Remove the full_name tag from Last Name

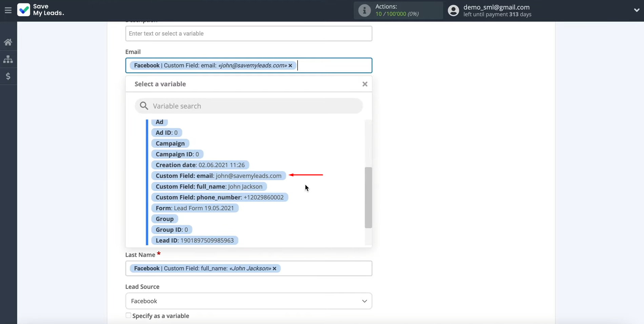coord(275,269)
